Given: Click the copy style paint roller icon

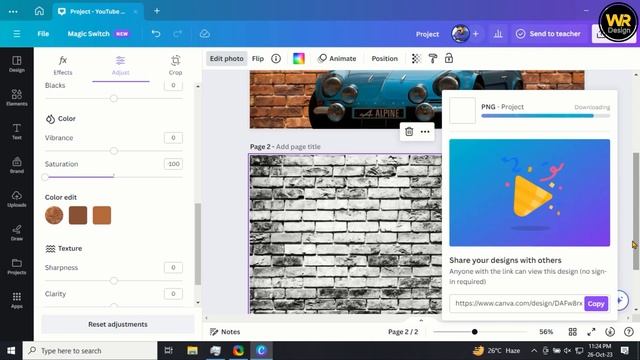Looking at the screenshot, I should coord(433,58).
